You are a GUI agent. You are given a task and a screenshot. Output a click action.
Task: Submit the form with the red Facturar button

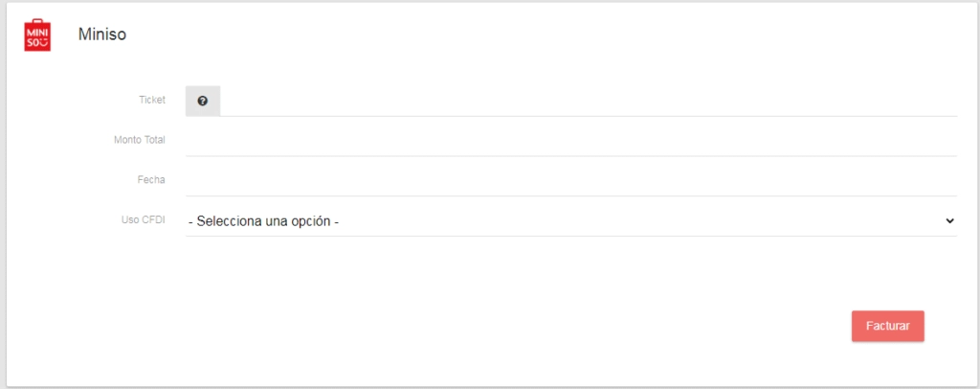(x=887, y=326)
